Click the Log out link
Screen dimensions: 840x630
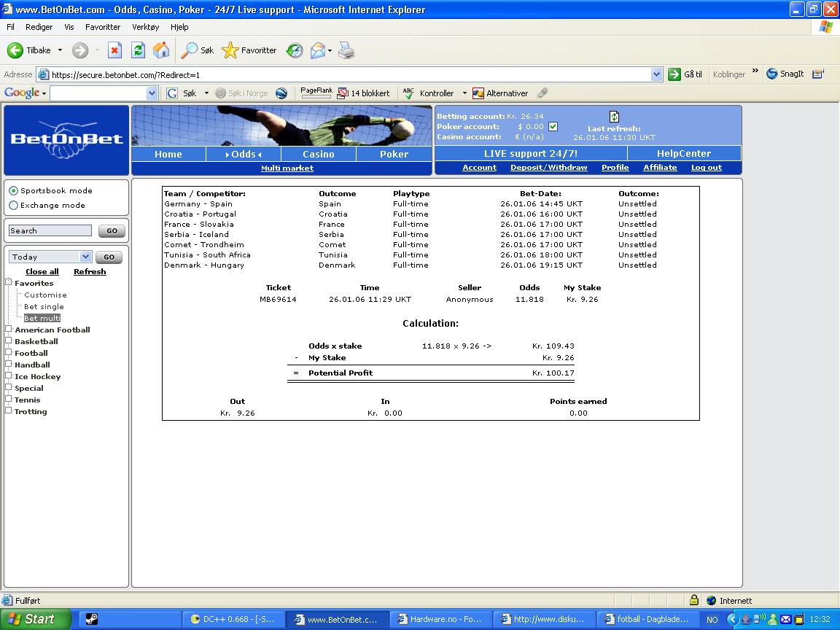pyautogui.click(x=706, y=167)
